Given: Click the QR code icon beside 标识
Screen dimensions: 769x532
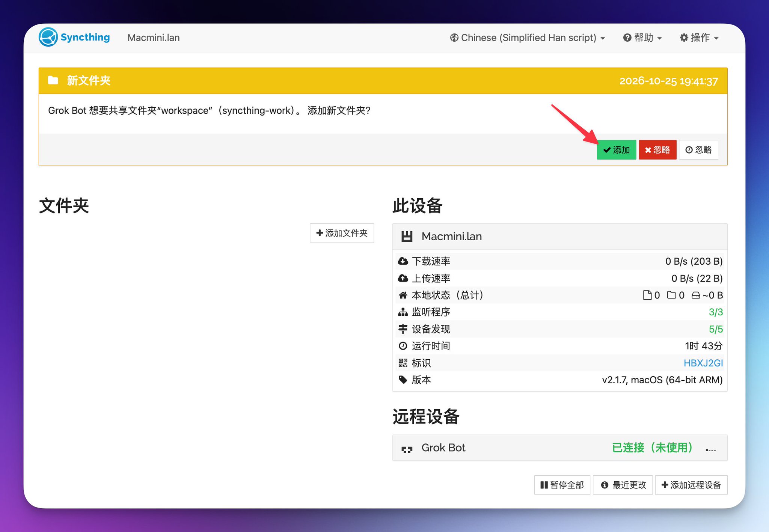Looking at the screenshot, I should [x=403, y=363].
